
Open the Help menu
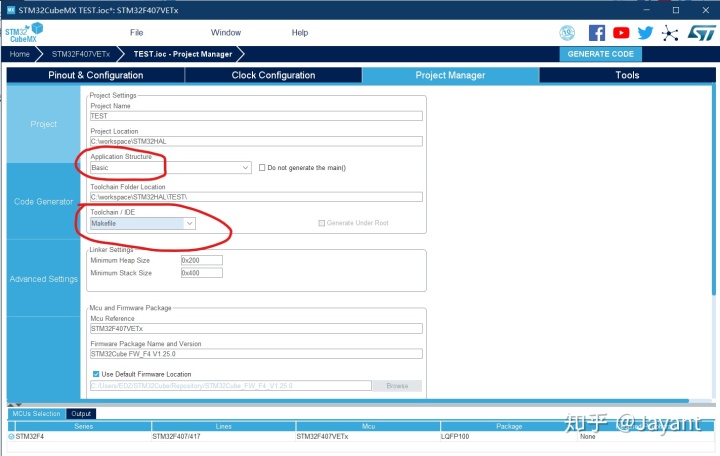click(299, 33)
